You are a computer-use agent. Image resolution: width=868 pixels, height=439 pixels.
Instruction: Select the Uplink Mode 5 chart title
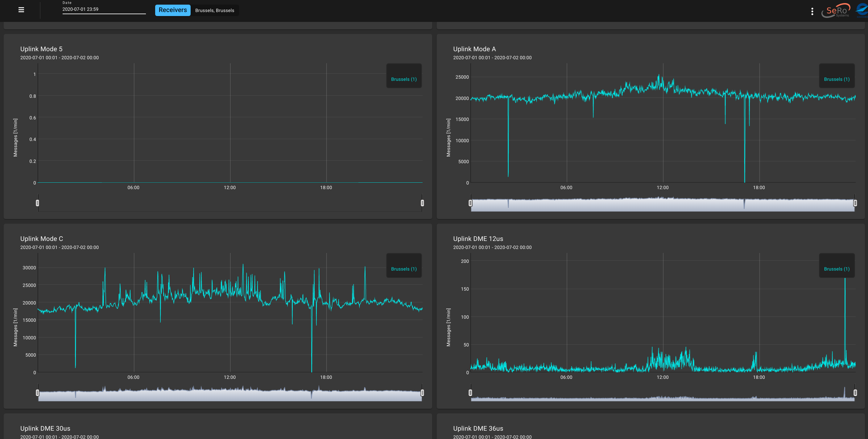(41, 49)
